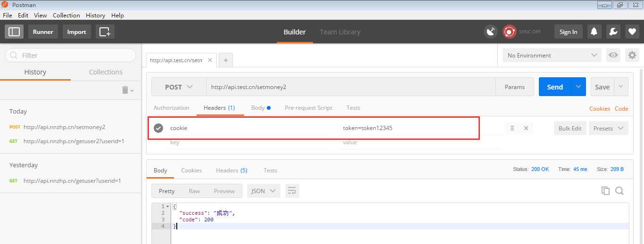Open Manage Environments gear icon
The height and width of the screenshot is (244, 644).
pyautogui.click(x=632, y=55)
